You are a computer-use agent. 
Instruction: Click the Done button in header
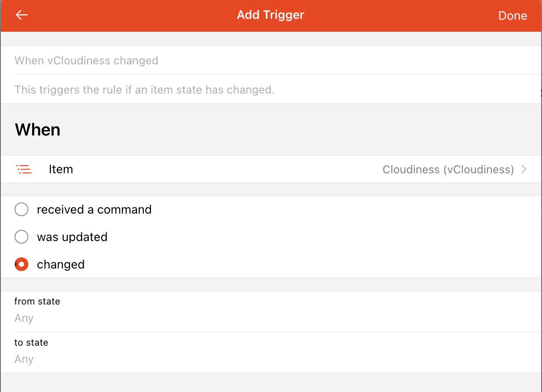pyautogui.click(x=512, y=16)
